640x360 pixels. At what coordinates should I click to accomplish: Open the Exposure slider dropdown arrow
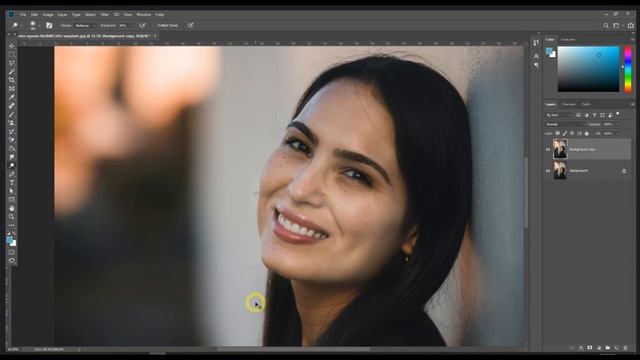coord(131,25)
